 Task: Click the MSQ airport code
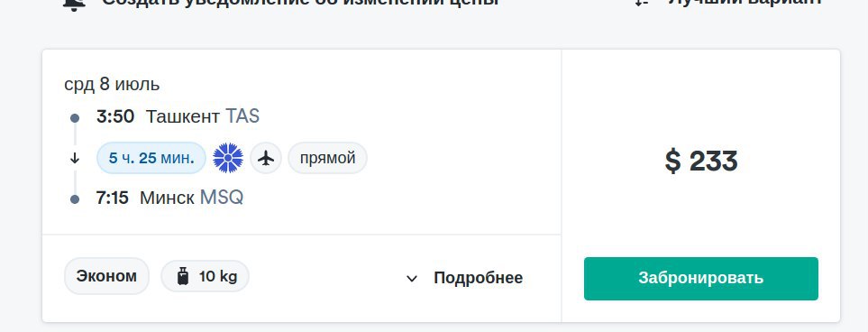pyautogui.click(x=222, y=198)
